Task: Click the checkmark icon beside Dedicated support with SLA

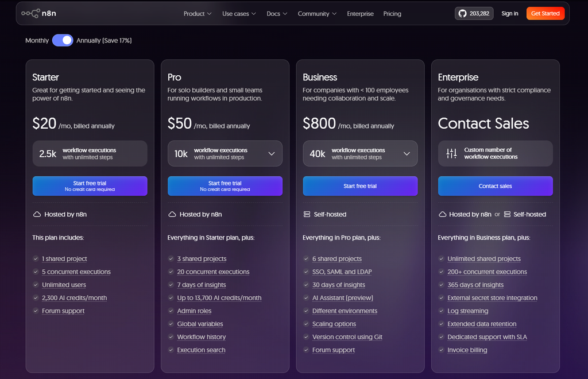Action: (x=442, y=337)
